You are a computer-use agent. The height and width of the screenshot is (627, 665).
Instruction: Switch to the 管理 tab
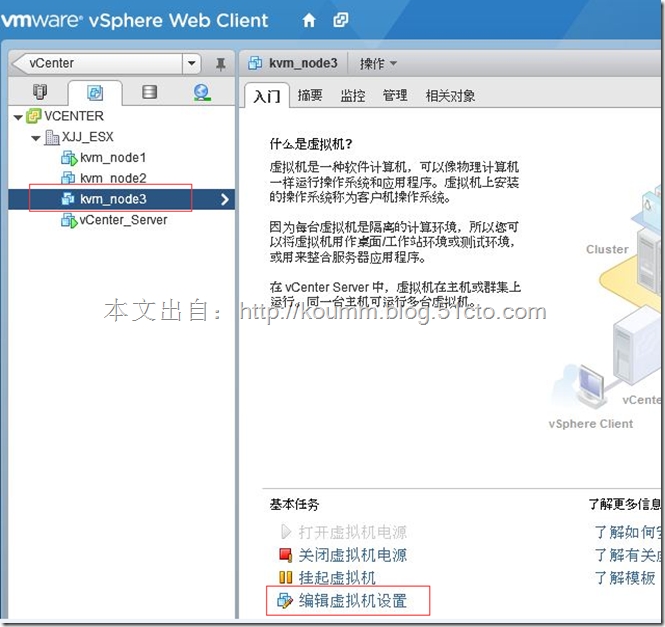(395, 95)
